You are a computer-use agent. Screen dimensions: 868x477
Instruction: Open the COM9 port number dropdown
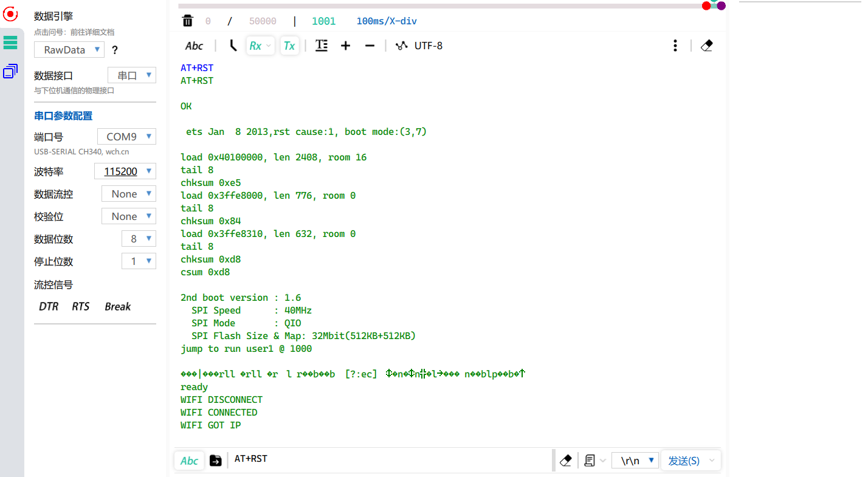[126, 137]
